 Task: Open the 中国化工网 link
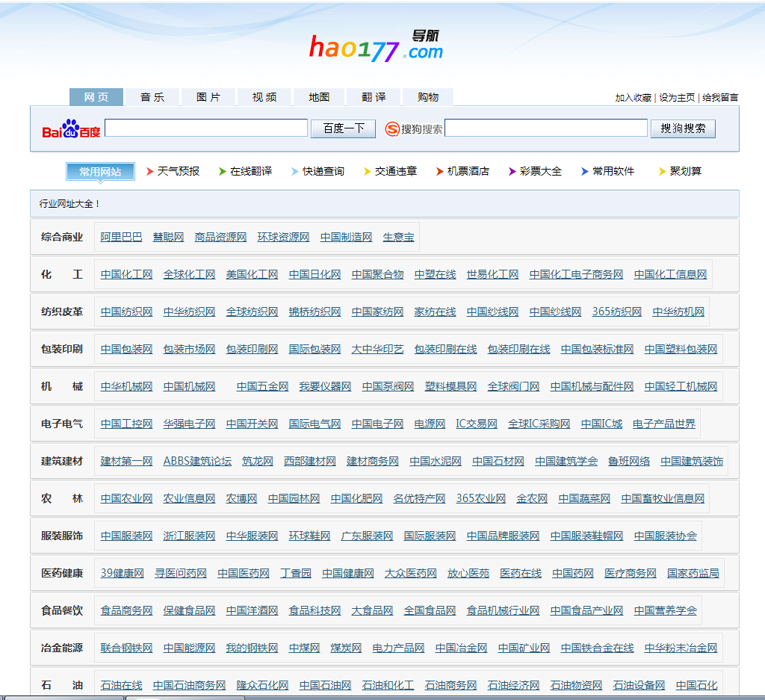(126, 275)
